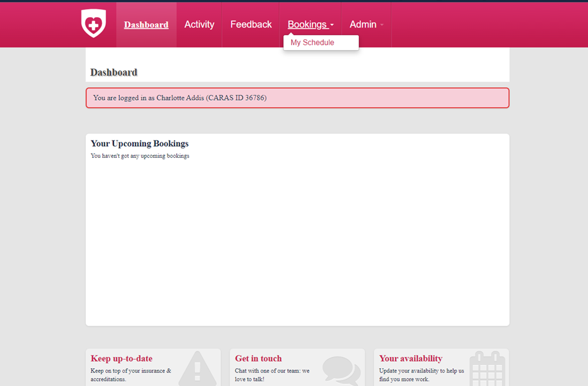Open the Keep up-to-date link
Screen dimensions: 588x386
click(121, 358)
